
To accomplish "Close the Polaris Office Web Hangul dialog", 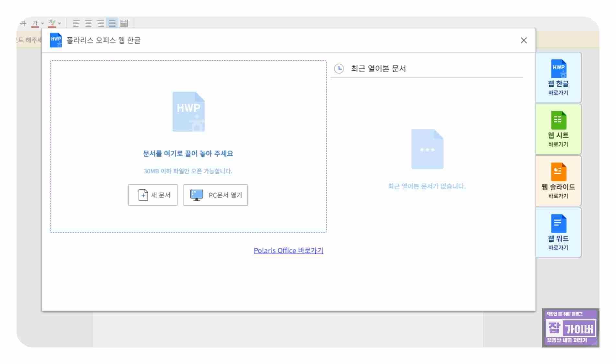I will click(x=524, y=40).
